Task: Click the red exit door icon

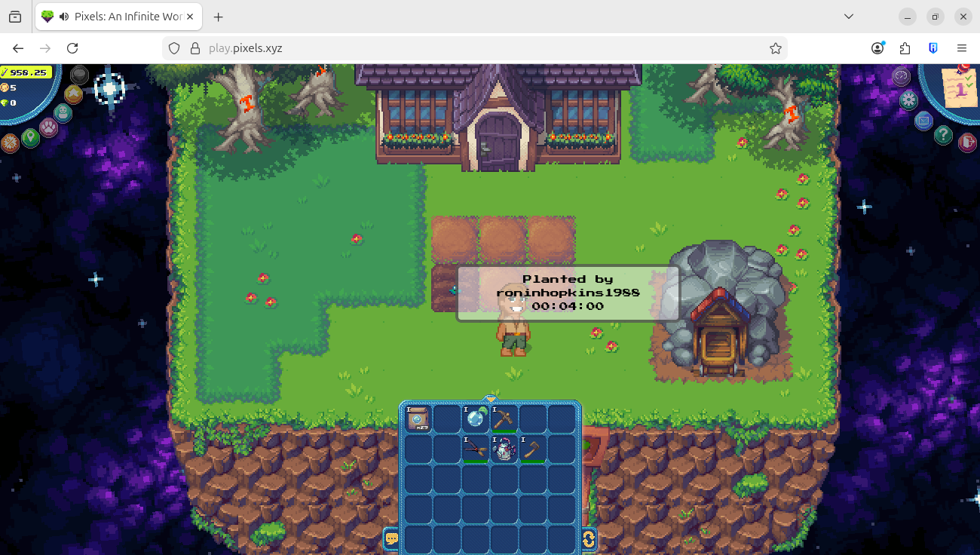Action: coord(966,142)
